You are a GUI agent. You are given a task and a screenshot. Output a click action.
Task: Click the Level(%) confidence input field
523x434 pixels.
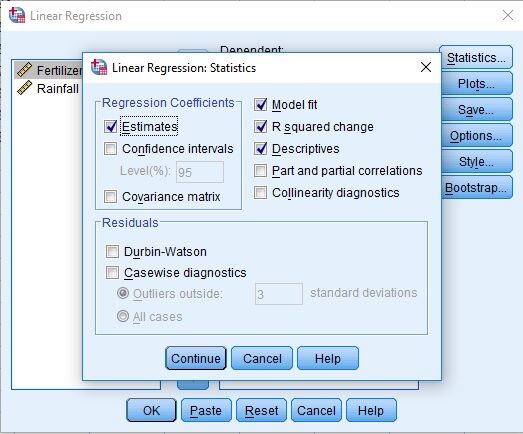200,172
